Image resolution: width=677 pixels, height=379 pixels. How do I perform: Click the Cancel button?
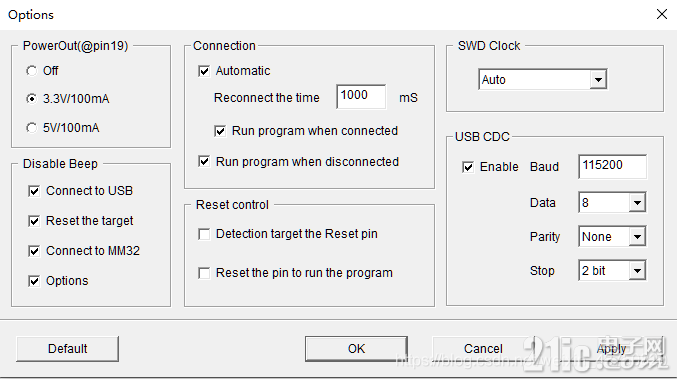(x=483, y=349)
